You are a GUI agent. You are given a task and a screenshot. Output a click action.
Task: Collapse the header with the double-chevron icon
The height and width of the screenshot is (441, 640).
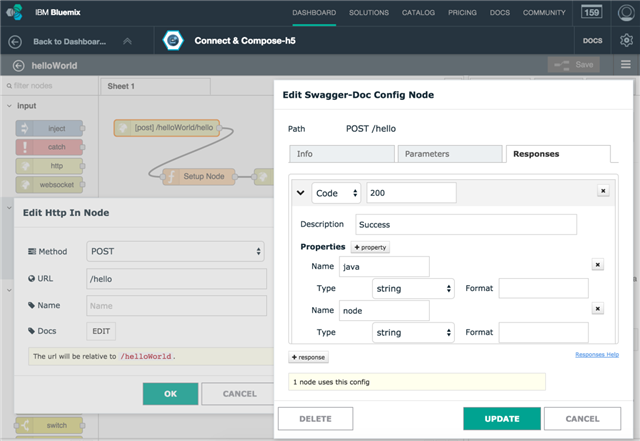click(127, 41)
